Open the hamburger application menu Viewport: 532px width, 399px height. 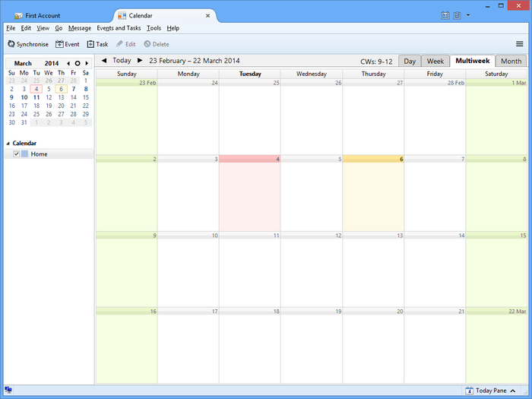[x=519, y=44]
